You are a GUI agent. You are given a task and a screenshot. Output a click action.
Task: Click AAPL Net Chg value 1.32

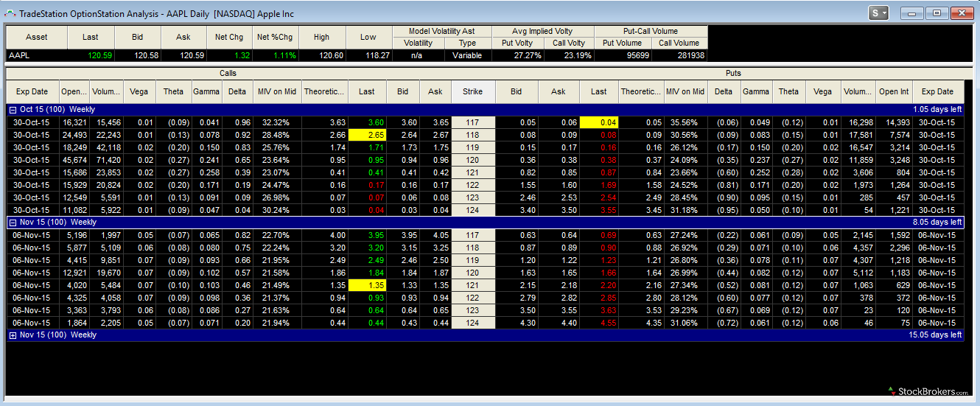pyautogui.click(x=241, y=55)
